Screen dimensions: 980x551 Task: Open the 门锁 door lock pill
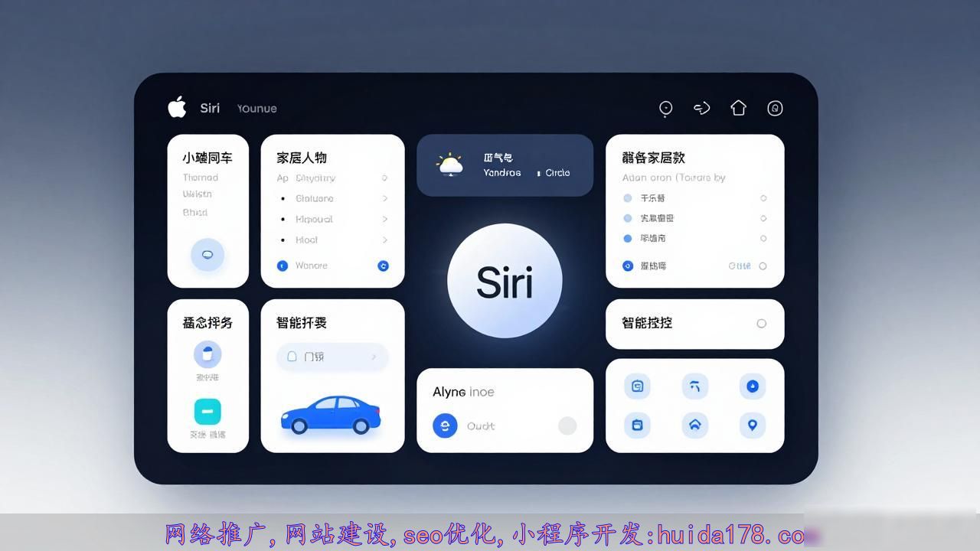tap(332, 357)
